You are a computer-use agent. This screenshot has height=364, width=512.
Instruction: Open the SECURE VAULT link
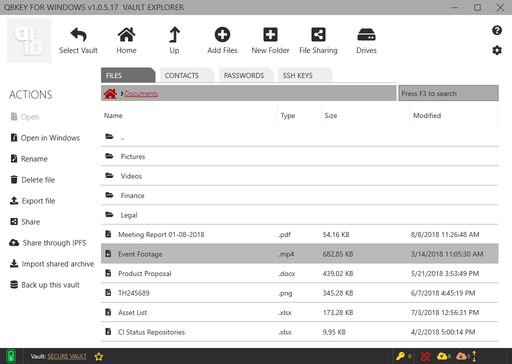tap(67, 357)
